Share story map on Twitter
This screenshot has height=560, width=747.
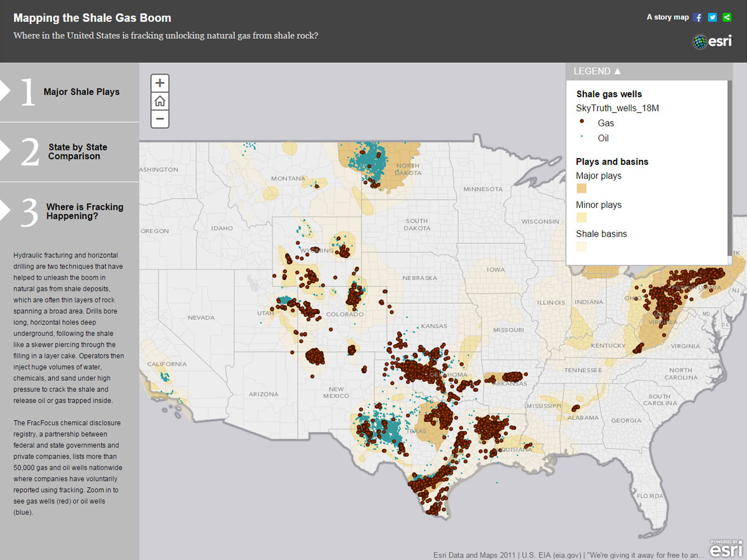tap(712, 17)
